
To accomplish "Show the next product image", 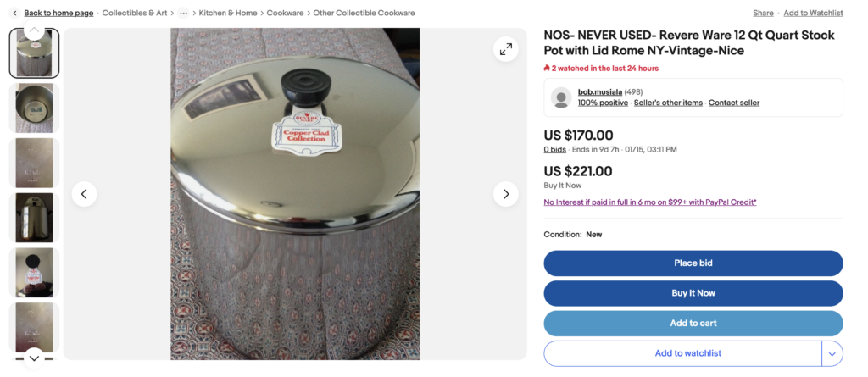I will (x=505, y=194).
